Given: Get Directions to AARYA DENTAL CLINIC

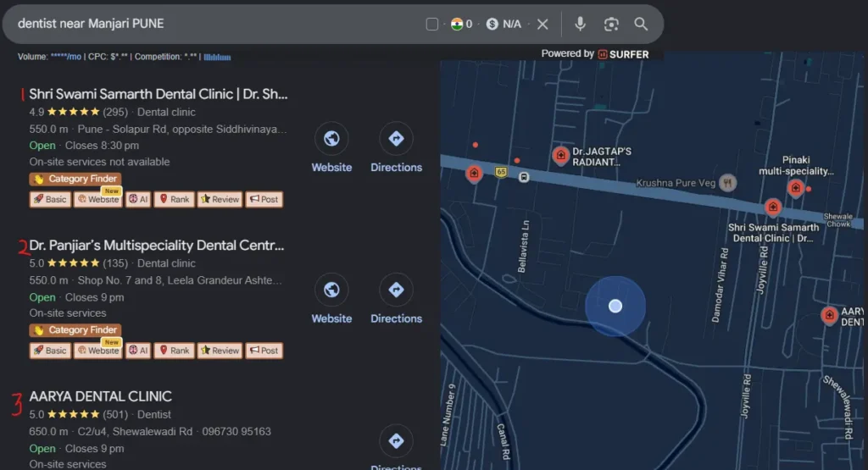Looking at the screenshot, I should 397,447.
